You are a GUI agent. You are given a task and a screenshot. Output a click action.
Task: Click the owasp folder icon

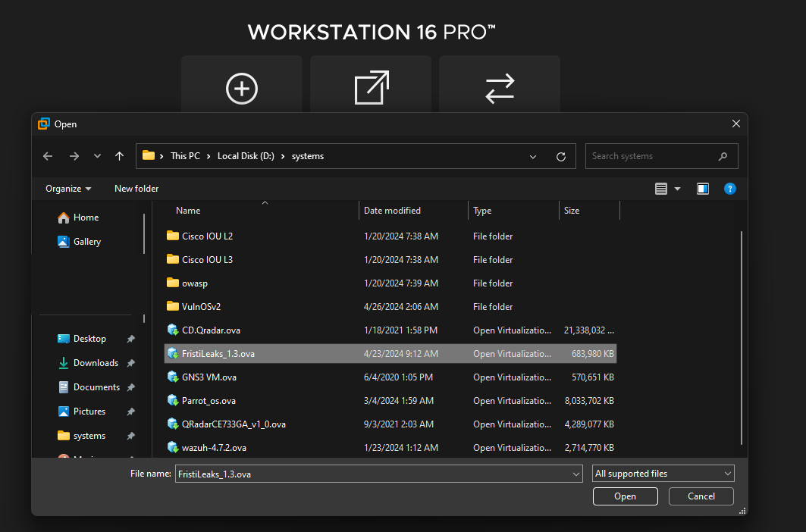[173, 282]
